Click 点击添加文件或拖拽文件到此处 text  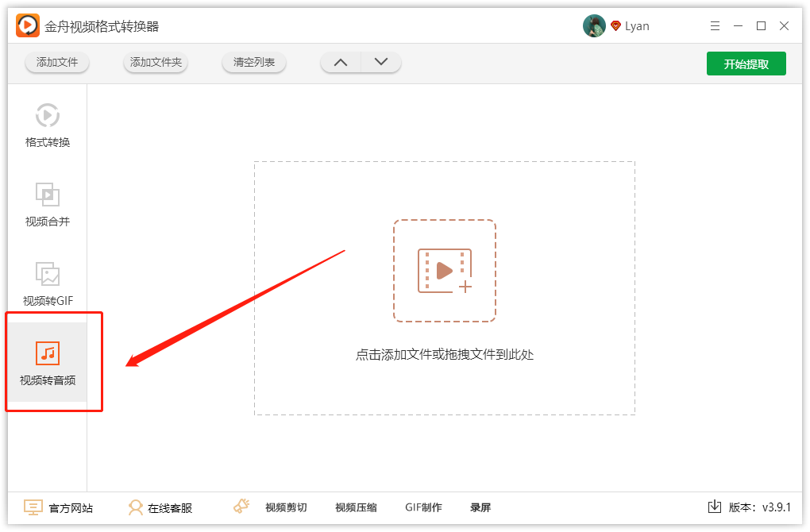(x=444, y=354)
